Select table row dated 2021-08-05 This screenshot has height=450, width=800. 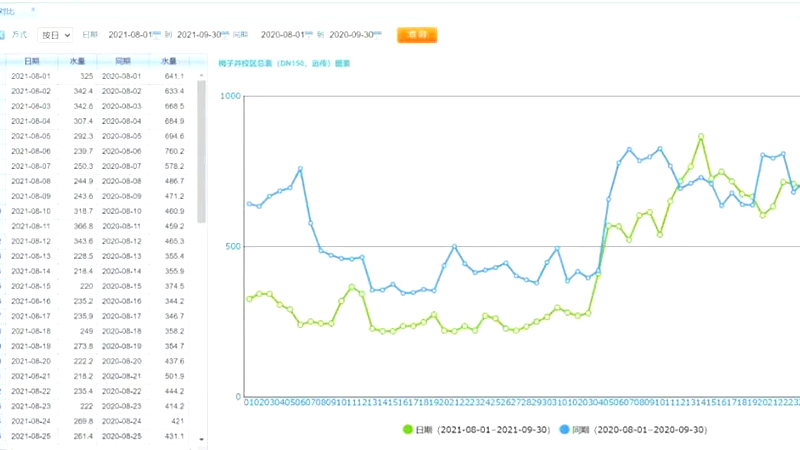coord(97,136)
